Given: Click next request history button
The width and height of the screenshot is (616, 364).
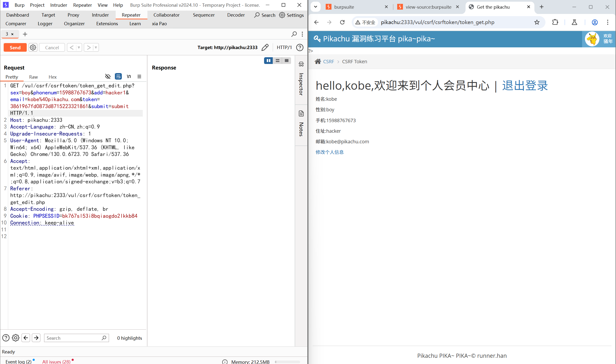Looking at the screenshot, I should pos(89,47).
